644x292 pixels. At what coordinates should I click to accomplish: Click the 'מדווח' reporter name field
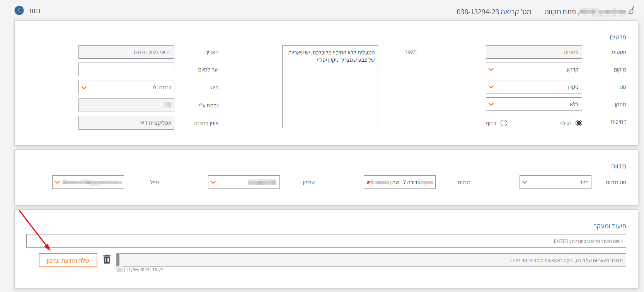tap(399, 182)
